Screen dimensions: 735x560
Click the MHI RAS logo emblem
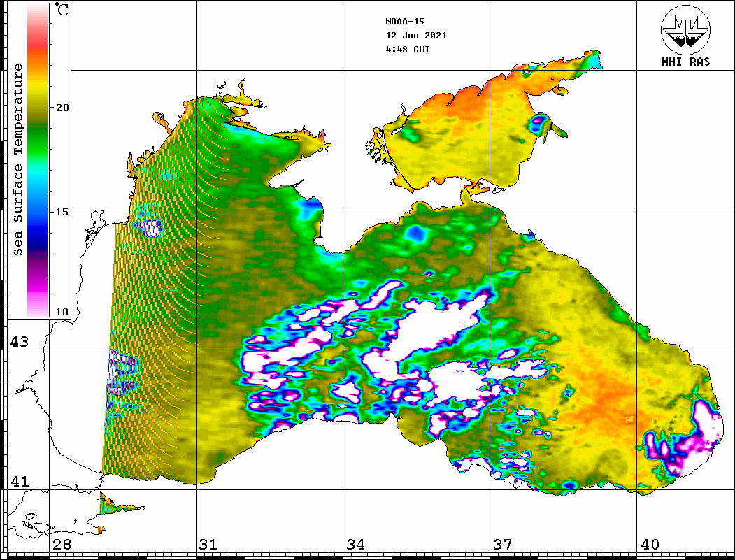(x=685, y=30)
